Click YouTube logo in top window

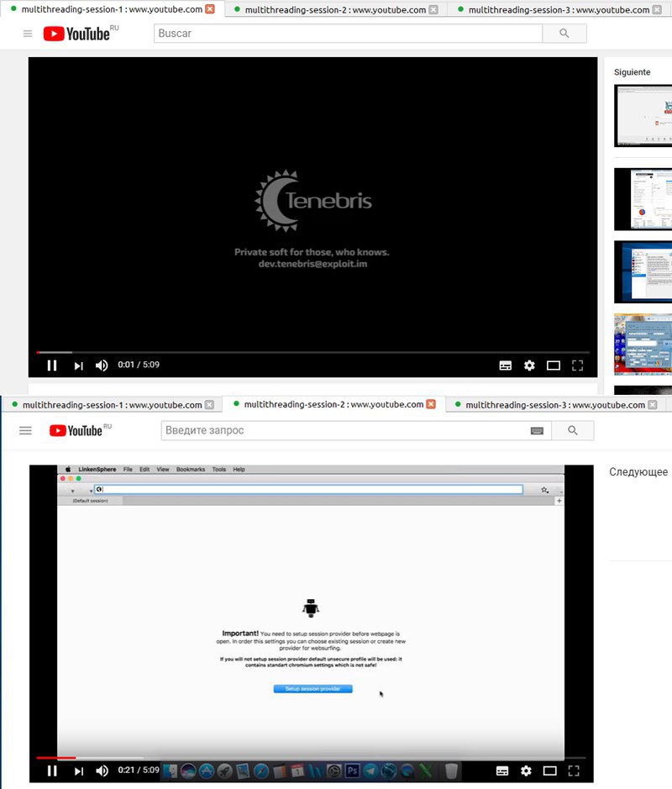pos(76,34)
